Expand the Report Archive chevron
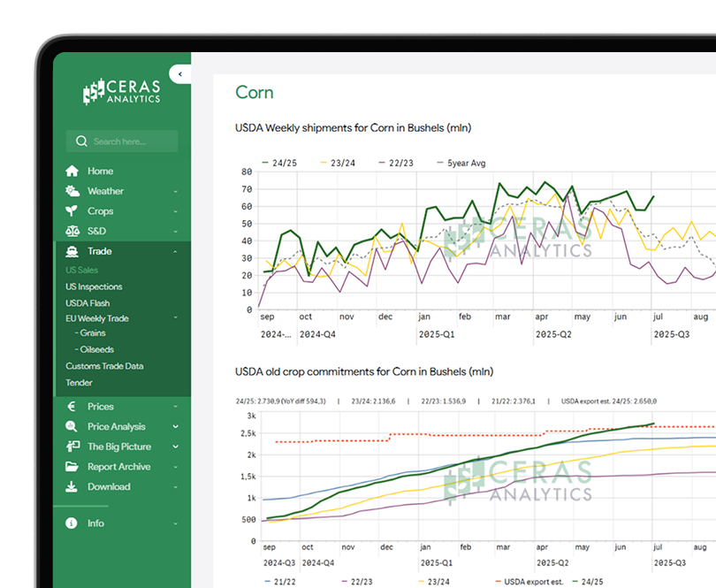This screenshot has width=716, height=588. click(x=175, y=467)
